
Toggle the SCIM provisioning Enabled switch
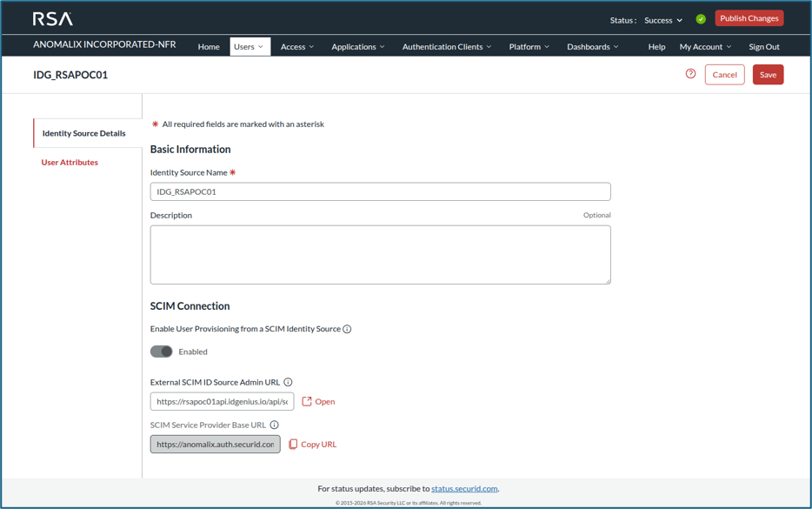point(161,352)
